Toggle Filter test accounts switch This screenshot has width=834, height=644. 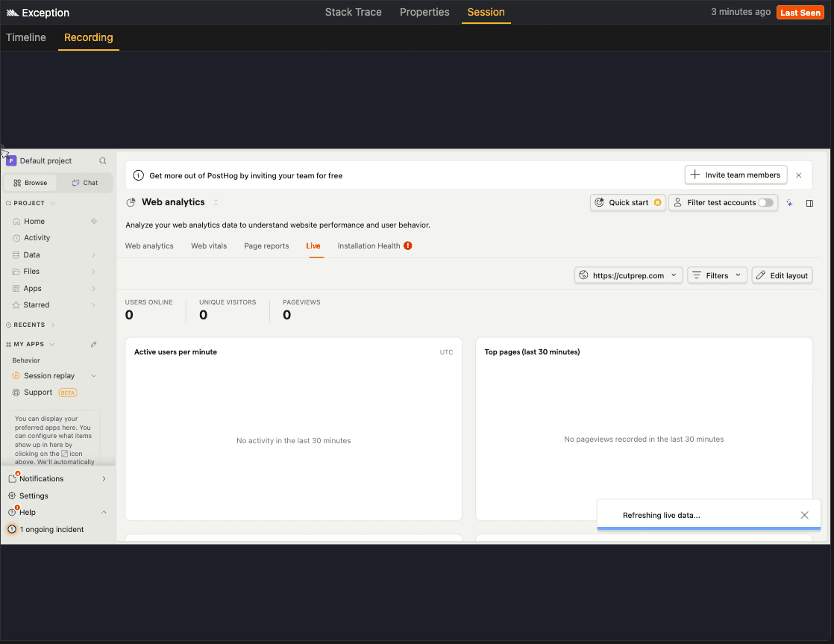pos(765,202)
